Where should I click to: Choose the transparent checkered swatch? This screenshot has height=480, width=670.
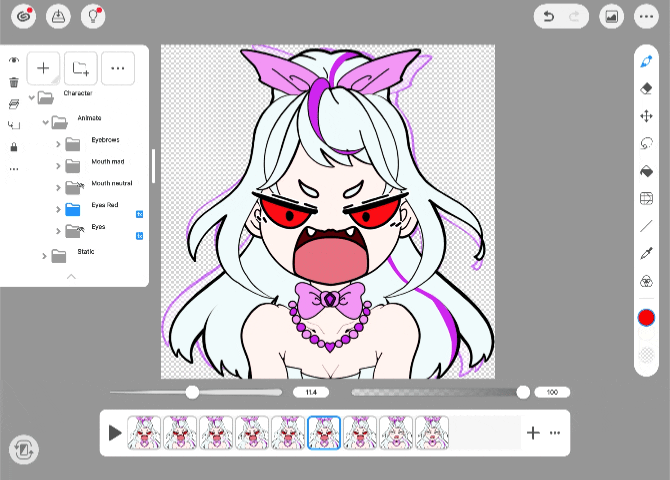pyautogui.click(x=646, y=356)
